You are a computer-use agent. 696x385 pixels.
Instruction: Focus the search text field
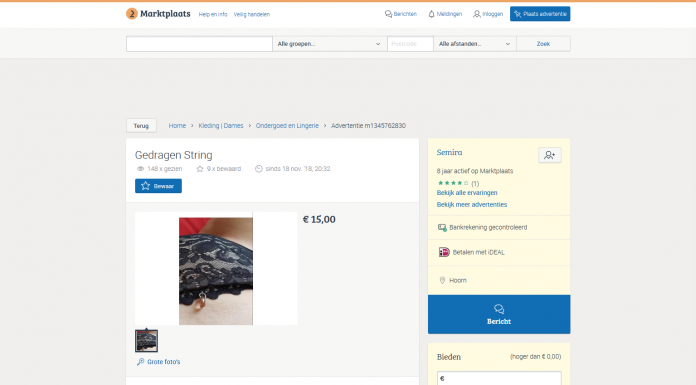[x=199, y=44]
